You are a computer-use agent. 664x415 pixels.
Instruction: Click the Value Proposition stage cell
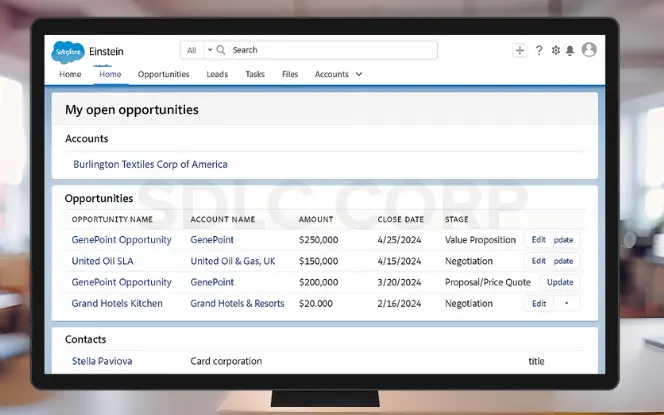pyautogui.click(x=480, y=240)
